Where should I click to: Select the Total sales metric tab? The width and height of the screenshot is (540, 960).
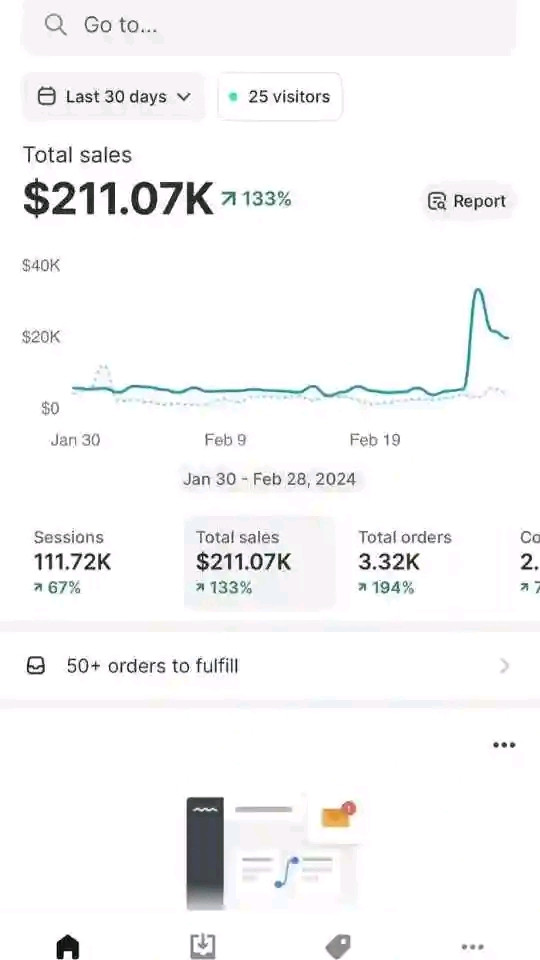[260, 563]
